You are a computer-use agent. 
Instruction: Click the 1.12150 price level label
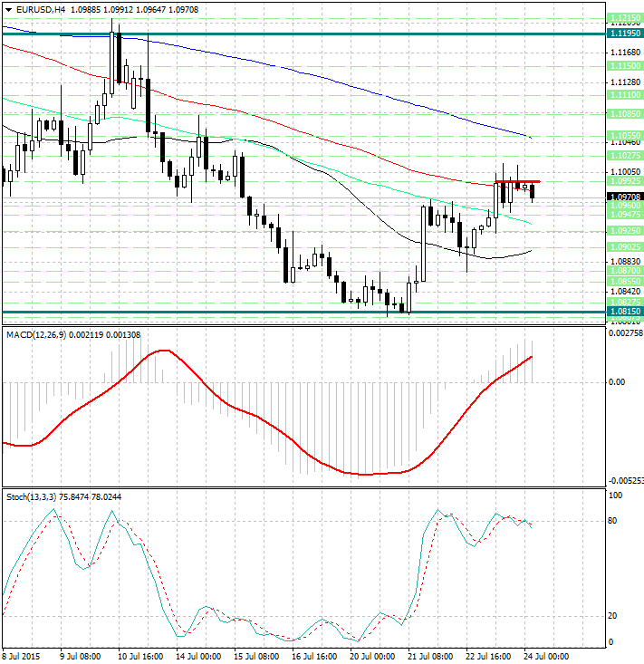click(625, 18)
